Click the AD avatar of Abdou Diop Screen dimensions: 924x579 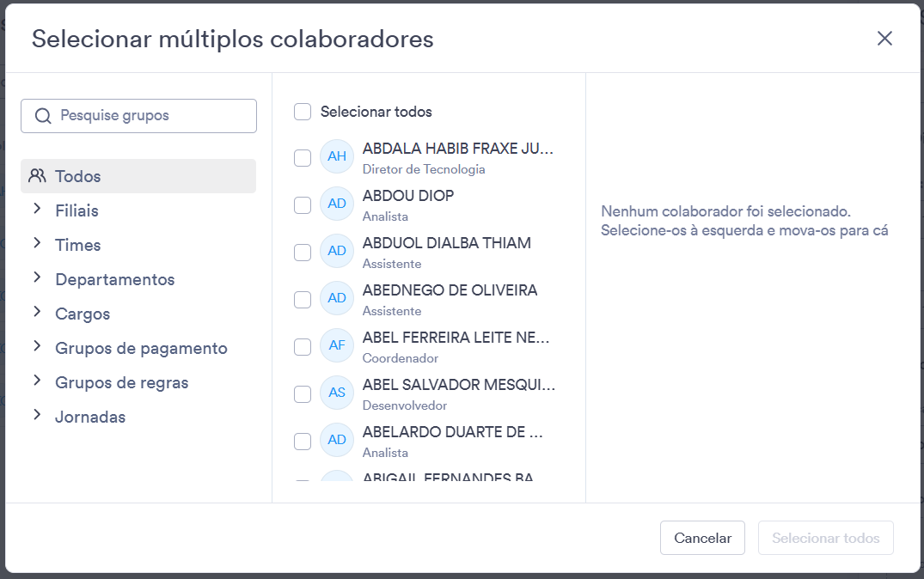pyautogui.click(x=336, y=204)
